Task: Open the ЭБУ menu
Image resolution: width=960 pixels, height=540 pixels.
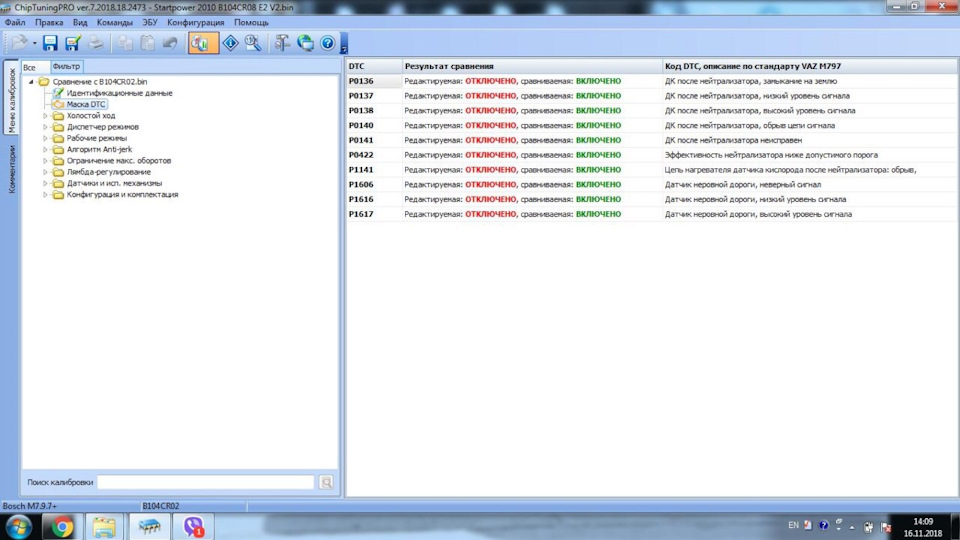Action: [150, 22]
